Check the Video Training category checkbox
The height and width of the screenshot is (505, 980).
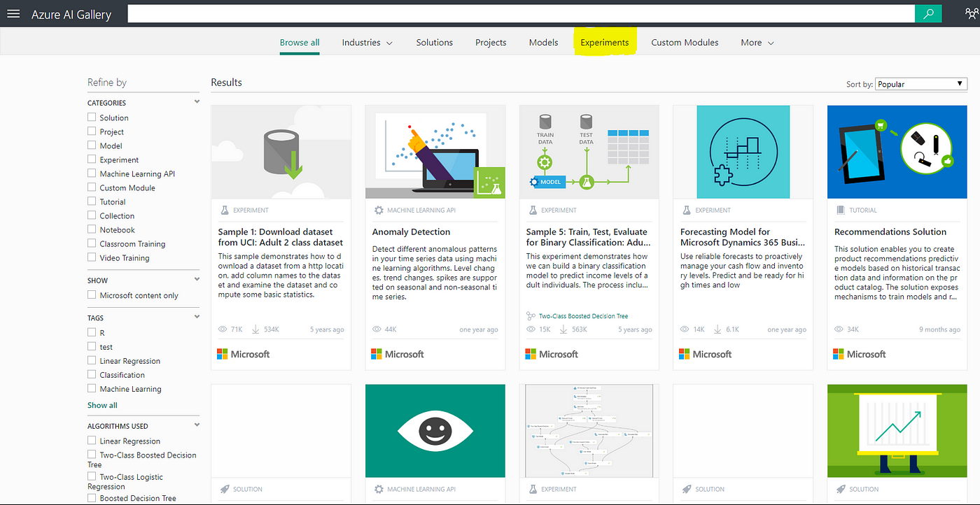(92, 257)
